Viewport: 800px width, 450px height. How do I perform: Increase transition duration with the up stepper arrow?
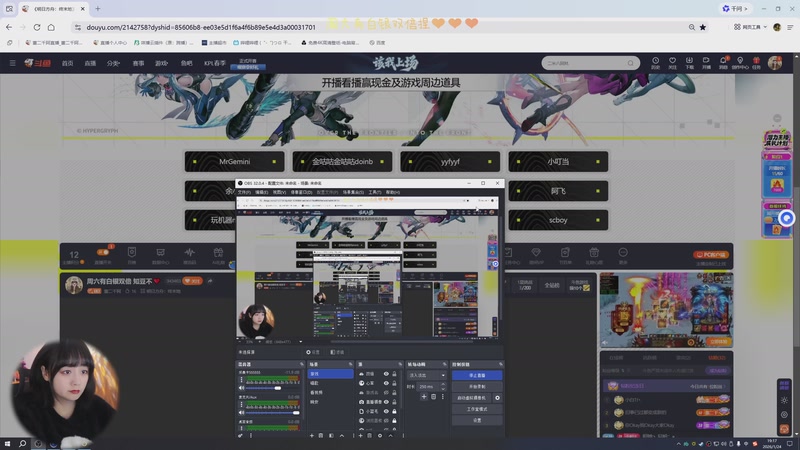(x=443, y=384)
